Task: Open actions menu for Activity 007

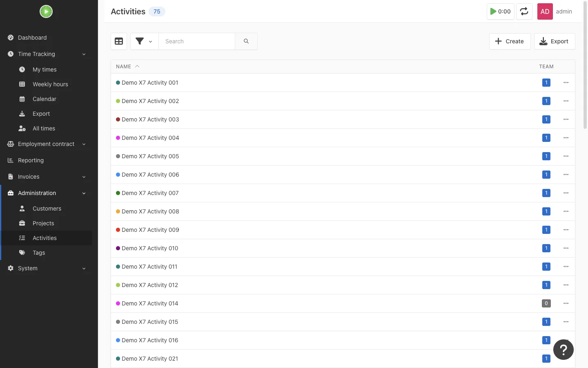Action: tap(566, 193)
